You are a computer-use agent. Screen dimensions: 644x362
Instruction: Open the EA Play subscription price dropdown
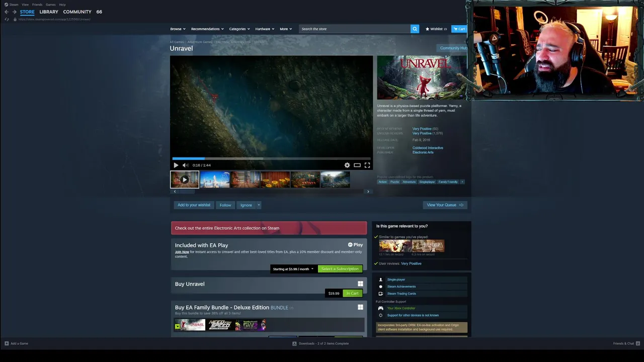(293, 269)
